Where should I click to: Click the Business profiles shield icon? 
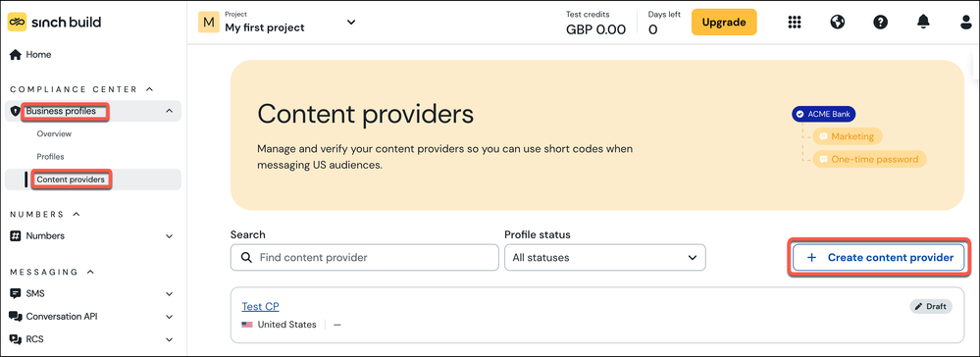click(16, 111)
